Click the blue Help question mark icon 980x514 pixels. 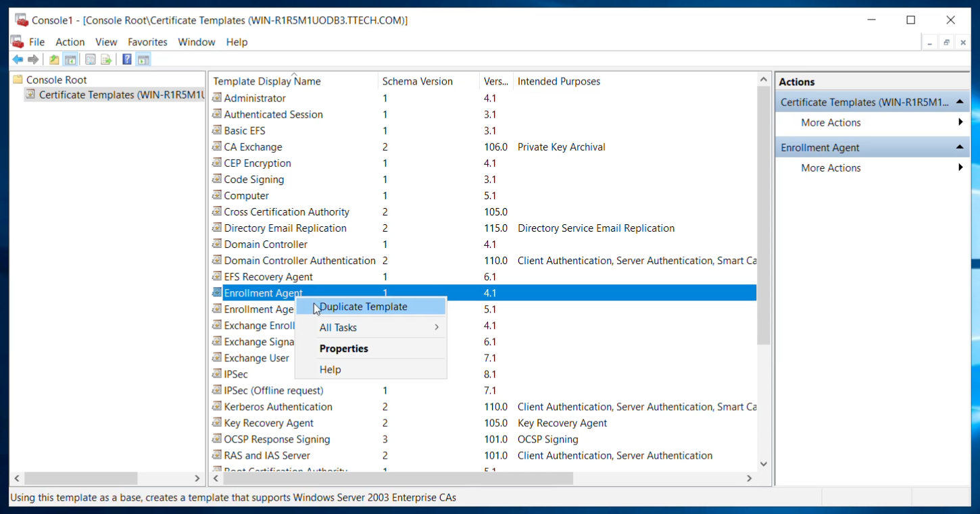click(x=127, y=59)
